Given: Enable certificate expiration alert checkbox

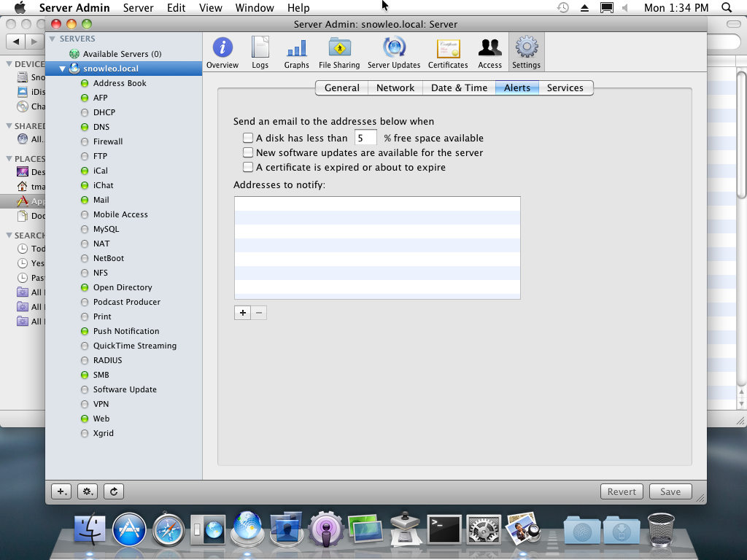Looking at the screenshot, I should coord(248,167).
